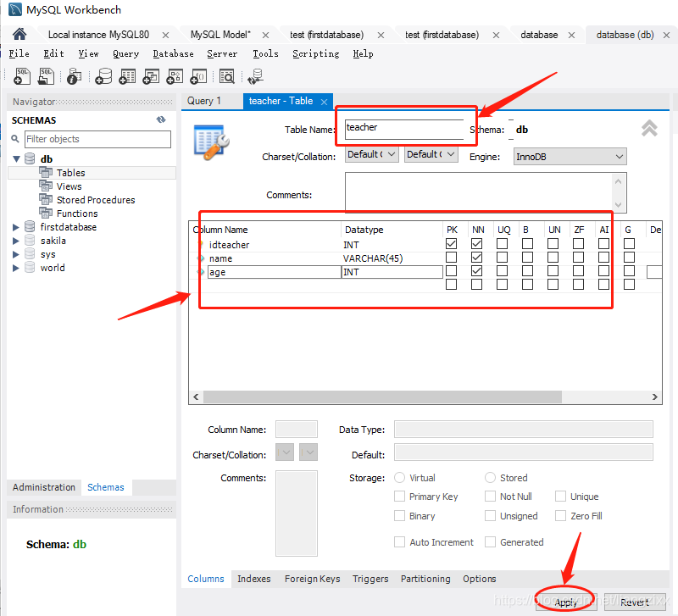
Task: Search table data toolbar icon
Action: tap(227, 76)
